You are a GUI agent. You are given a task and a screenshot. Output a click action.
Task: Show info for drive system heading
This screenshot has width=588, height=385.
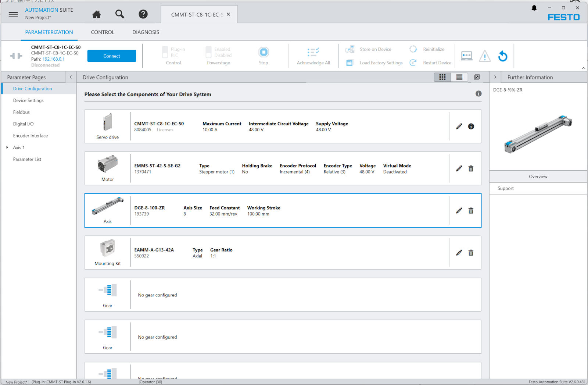[x=478, y=94]
